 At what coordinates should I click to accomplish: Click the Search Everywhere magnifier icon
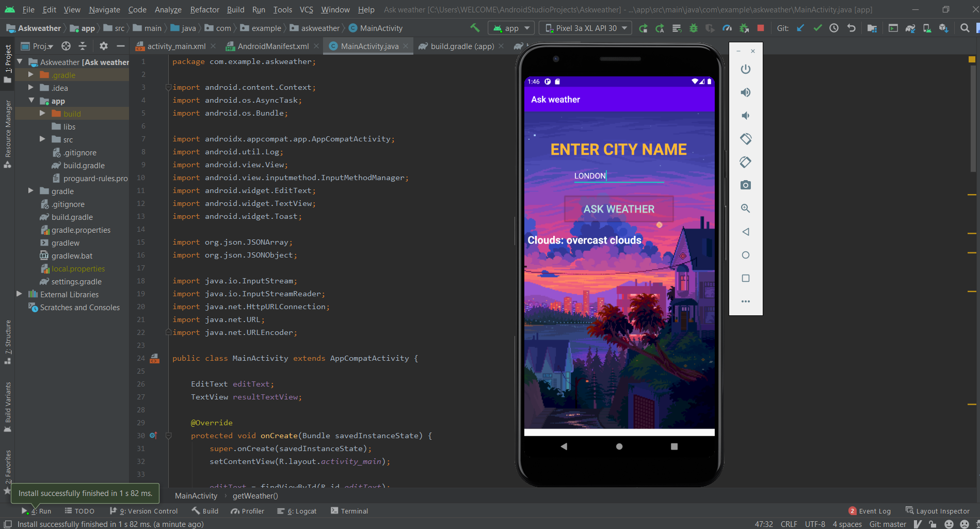point(965,28)
